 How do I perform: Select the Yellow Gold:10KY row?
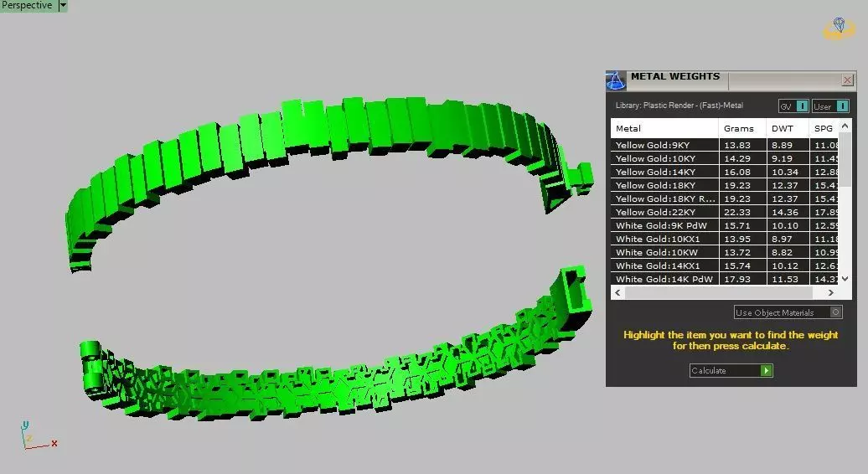coord(725,158)
